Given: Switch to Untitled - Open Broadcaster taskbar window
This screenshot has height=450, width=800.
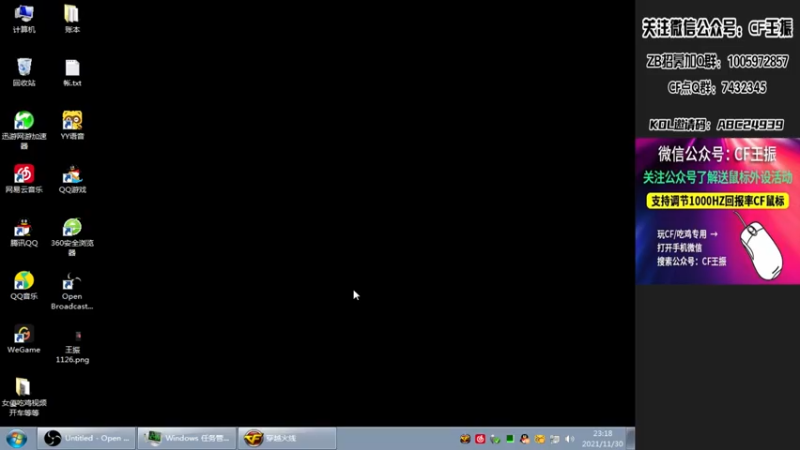Looking at the screenshot, I should pyautogui.click(x=86, y=438).
